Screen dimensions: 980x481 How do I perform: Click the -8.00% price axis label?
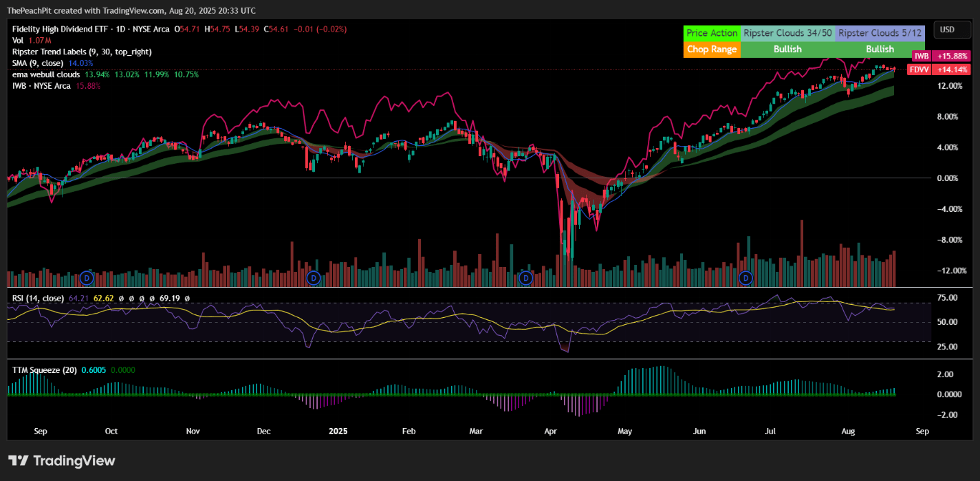pyautogui.click(x=949, y=239)
